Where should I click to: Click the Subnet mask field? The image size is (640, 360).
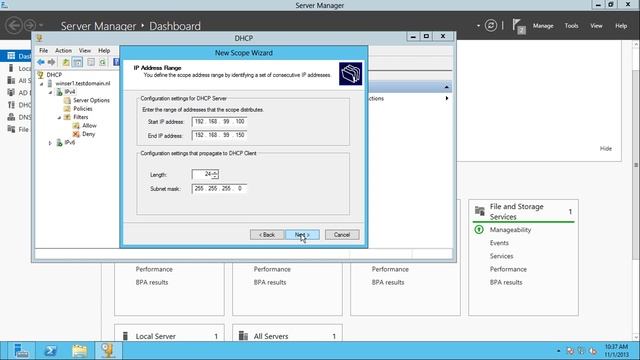[x=219, y=189]
